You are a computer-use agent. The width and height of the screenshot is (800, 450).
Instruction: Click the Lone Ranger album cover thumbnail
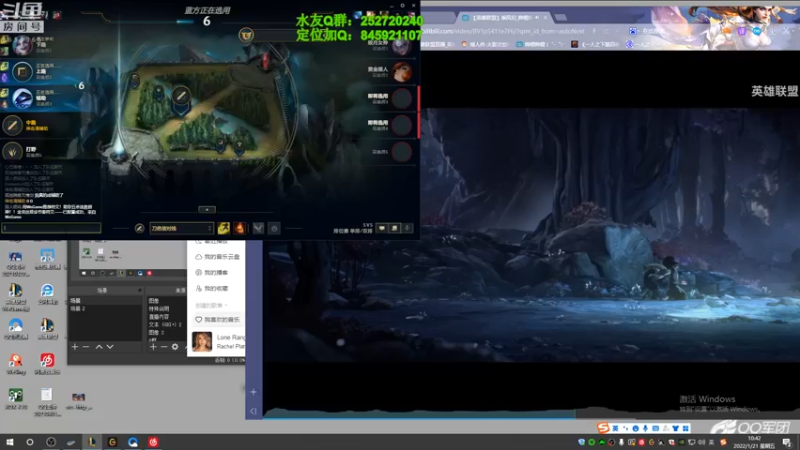202,341
